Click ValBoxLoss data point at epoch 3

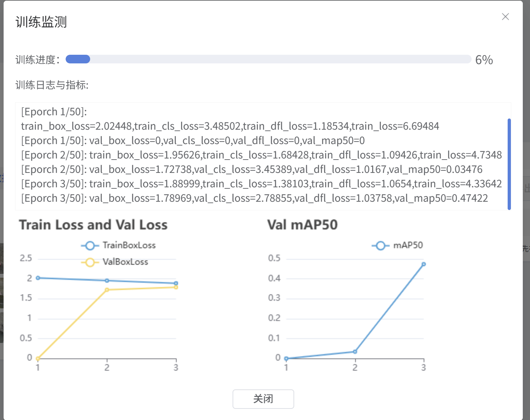pos(176,287)
